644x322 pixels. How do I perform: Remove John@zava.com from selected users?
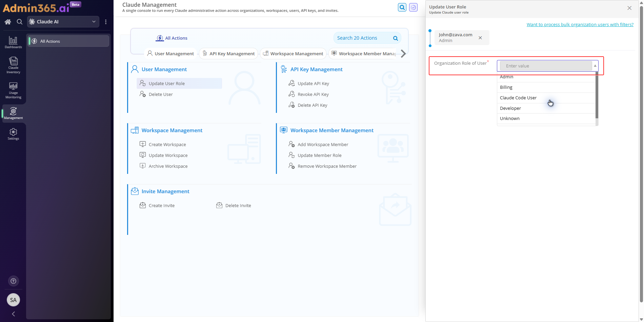tap(480, 38)
